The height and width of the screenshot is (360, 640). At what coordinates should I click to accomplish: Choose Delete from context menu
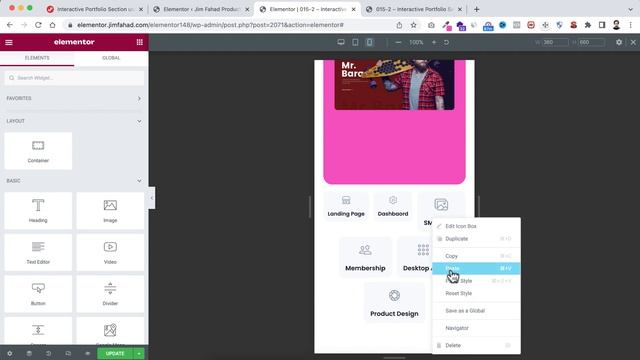pyautogui.click(x=476, y=345)
